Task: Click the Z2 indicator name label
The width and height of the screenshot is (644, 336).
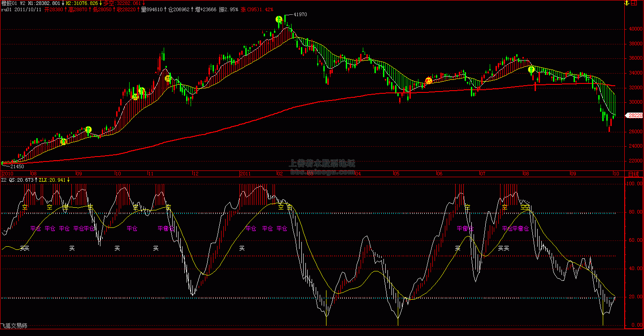Action: tap(4, 180)
